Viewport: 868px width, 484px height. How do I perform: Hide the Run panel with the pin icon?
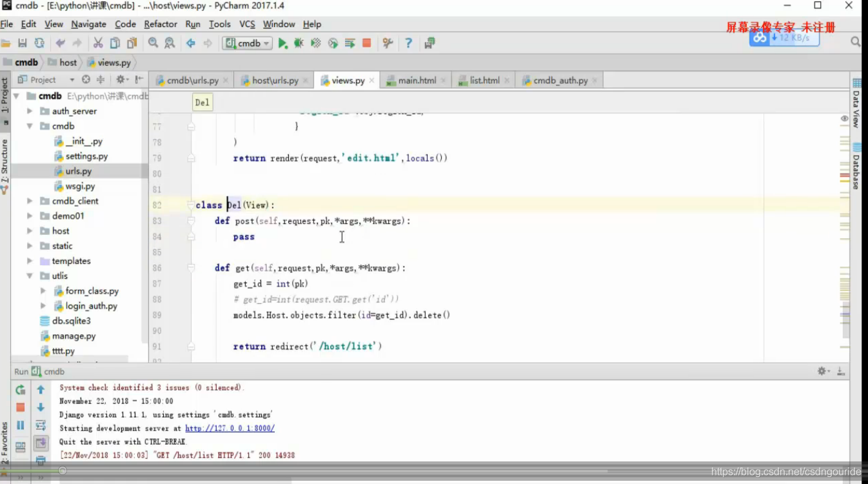[x=841, y=371]
